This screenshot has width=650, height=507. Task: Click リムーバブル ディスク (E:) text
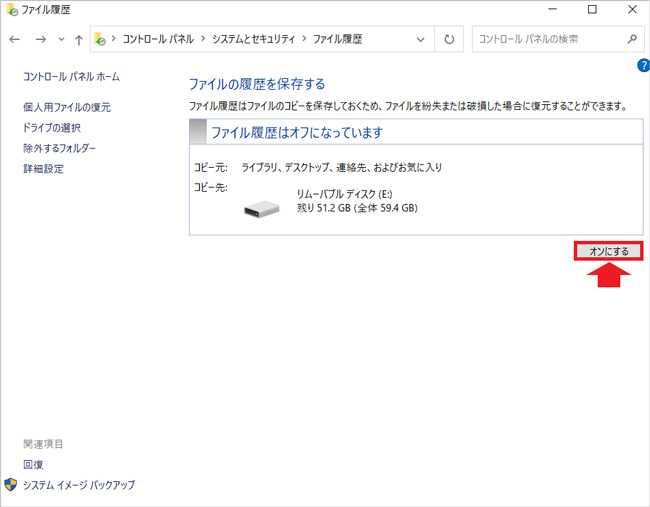tap(344, 194)
